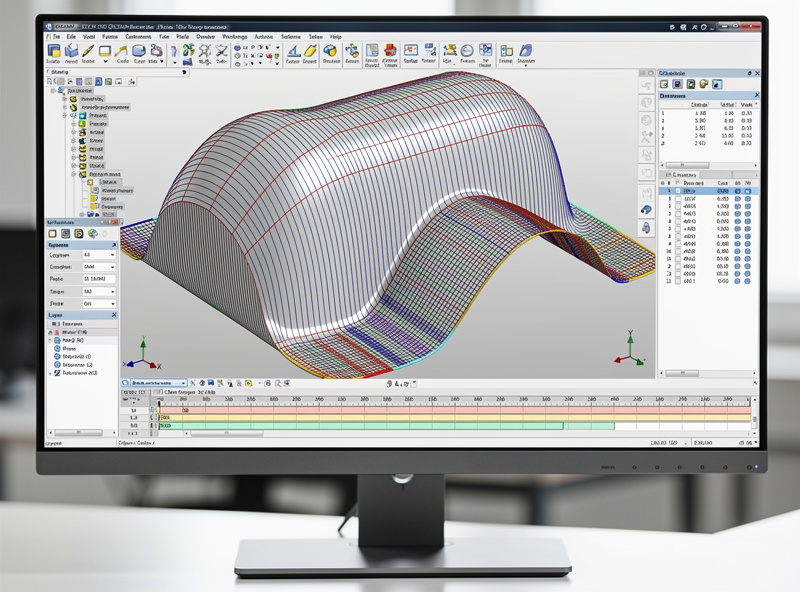Screen dimensions: 800x592
Task: Click the blue rounded box toolbar icon
Action: 139,51
